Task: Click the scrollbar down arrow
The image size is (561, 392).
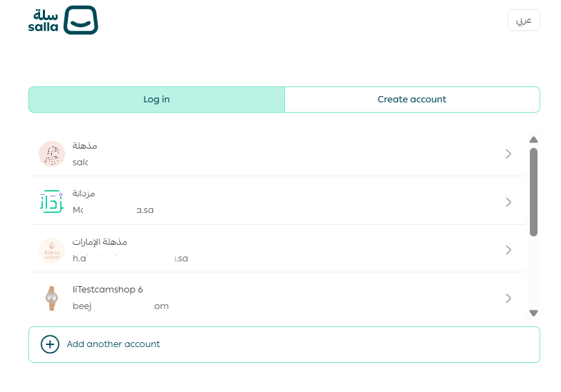Action: coord(533,312)
